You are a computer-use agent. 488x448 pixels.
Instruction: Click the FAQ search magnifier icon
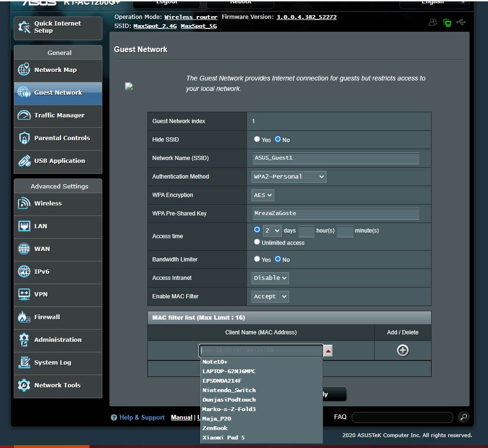[463, 417]
